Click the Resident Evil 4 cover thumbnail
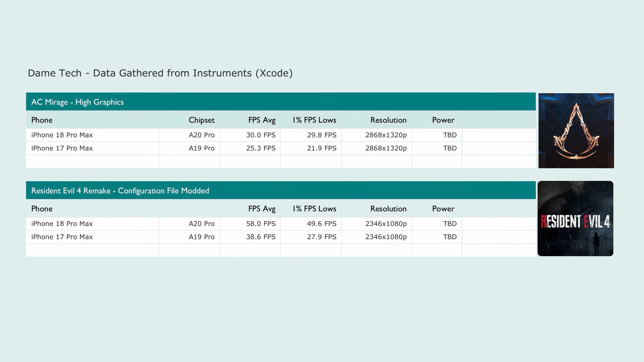 click(575, 218)
